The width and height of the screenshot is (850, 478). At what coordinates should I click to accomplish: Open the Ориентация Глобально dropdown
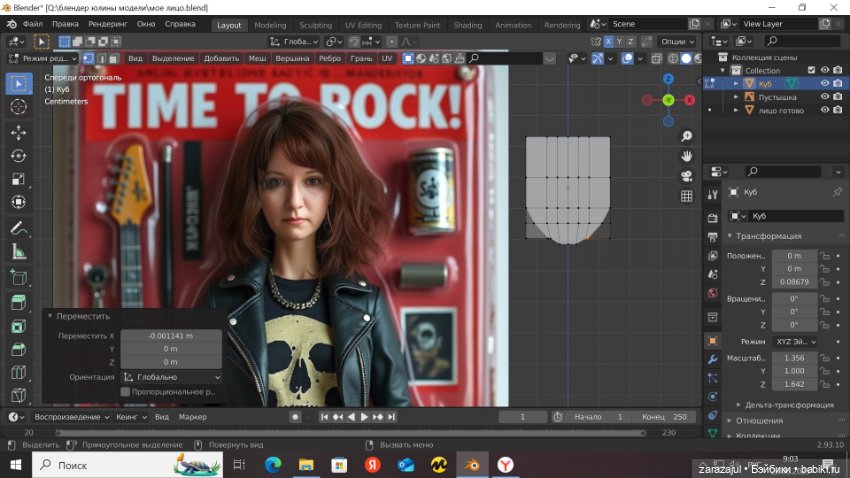170,377
